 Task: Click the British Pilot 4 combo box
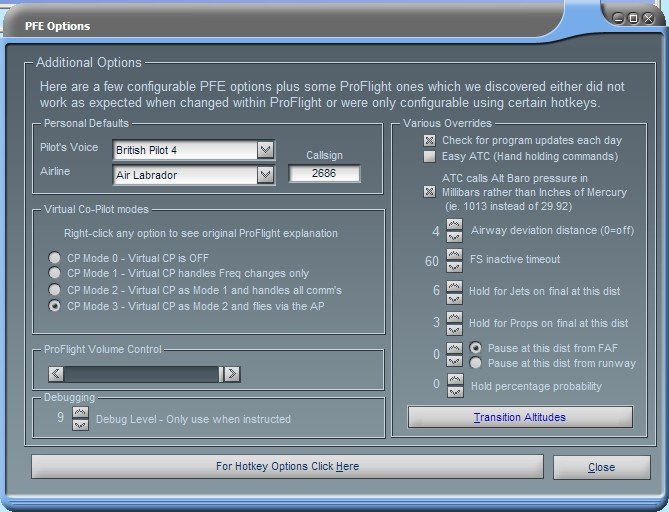click(194, 150)
